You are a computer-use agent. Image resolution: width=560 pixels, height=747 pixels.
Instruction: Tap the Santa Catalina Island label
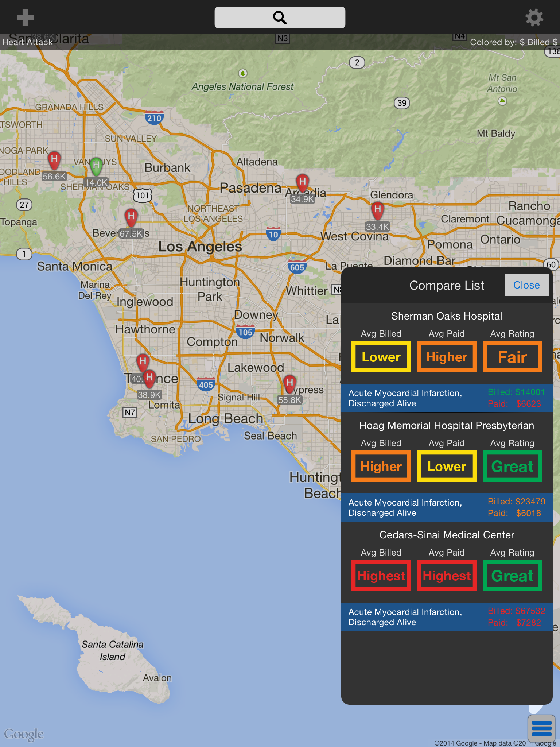[112, 651]
